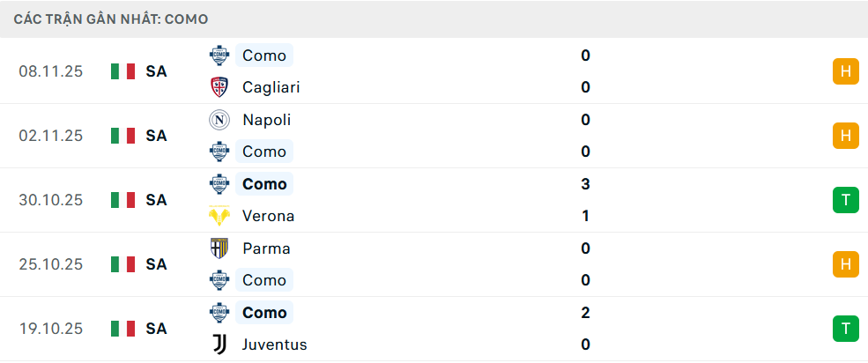The width and height of the screenshot is (868, 363).
Task: Click the Napoli team name
Action: [266, 120]
